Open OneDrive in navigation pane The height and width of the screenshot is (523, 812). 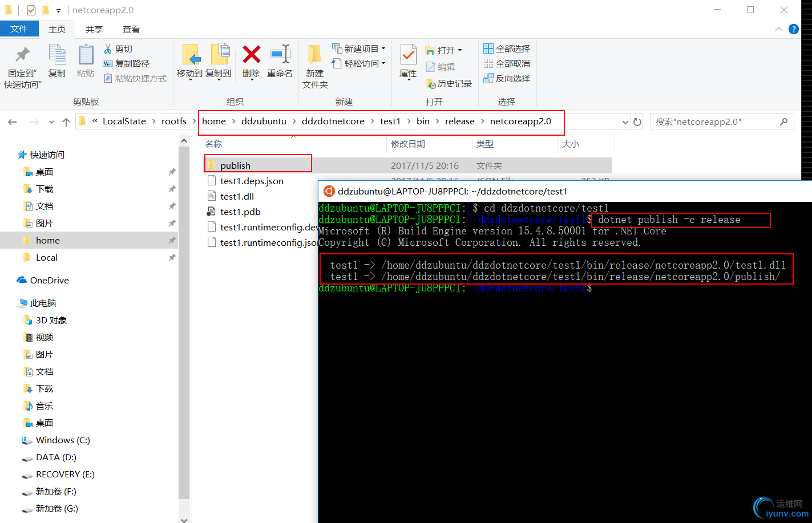pos(49,280)
